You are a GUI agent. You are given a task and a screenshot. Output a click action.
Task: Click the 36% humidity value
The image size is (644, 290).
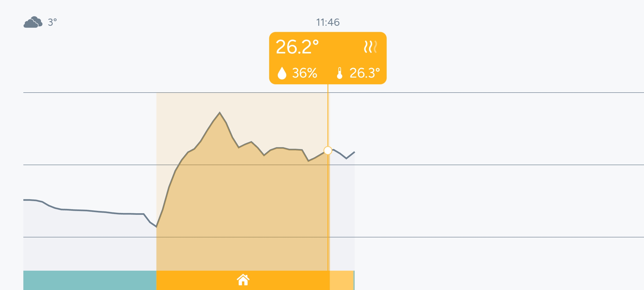point(305,73)
